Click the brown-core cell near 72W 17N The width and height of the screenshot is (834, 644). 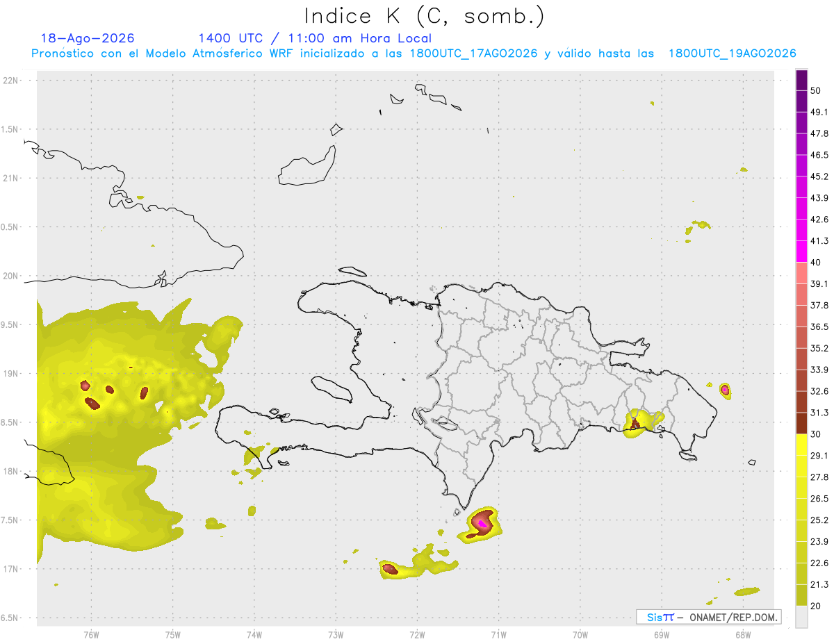pos(391,569)
